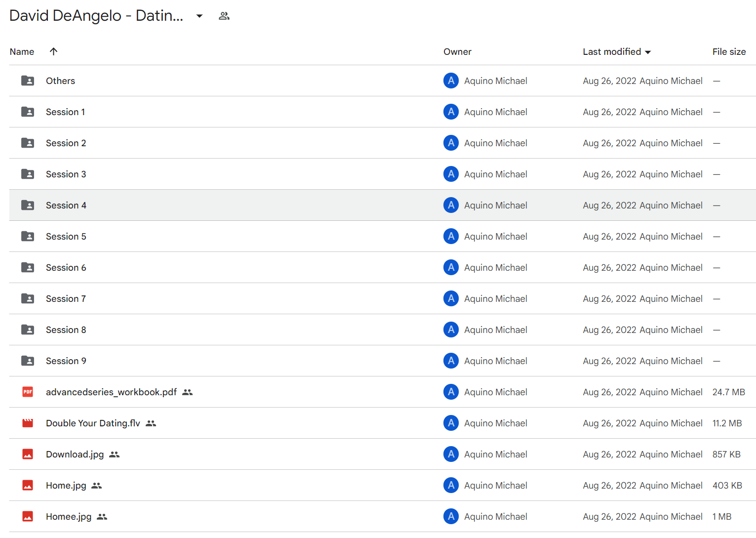Click the File size column header
This screenshot has width=756, height=538.
click(729, 52)
